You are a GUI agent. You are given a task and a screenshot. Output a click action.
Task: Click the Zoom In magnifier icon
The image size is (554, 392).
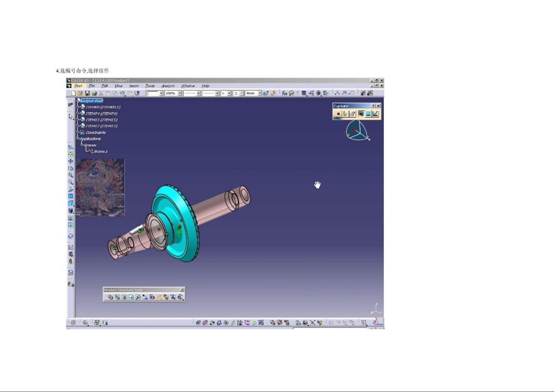coord(71,175)
